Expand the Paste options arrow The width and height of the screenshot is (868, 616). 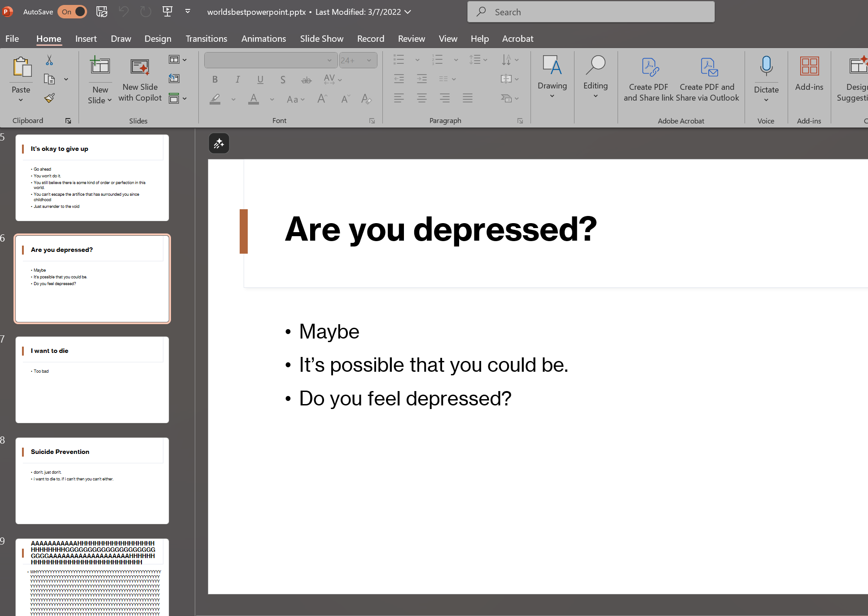click(21, 100)
